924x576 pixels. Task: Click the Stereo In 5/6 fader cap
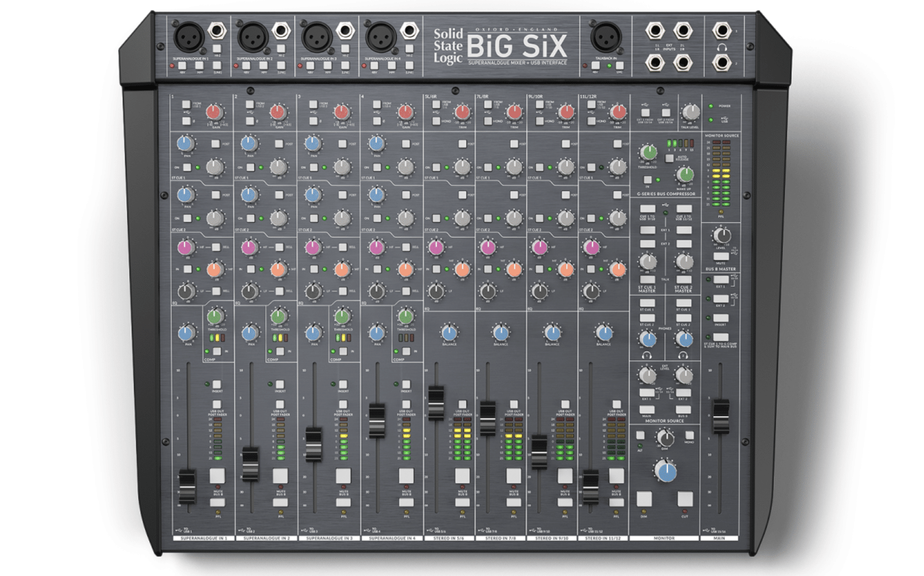436,403
